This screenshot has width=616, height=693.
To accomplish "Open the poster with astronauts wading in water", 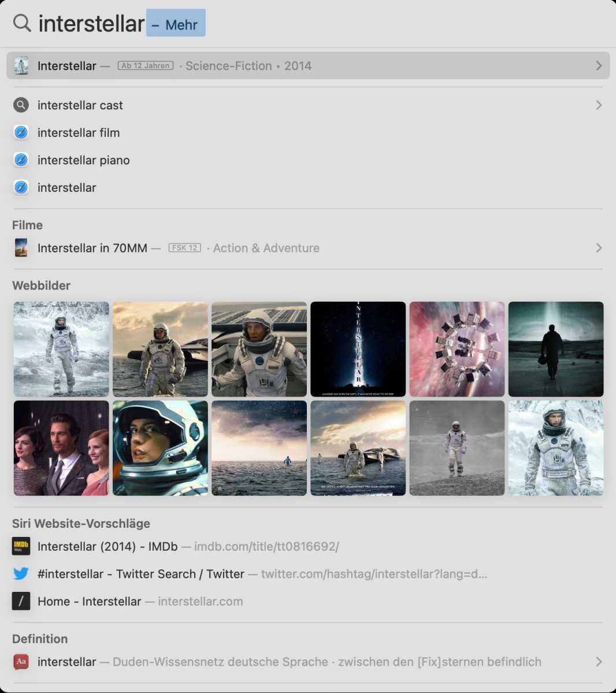I will (358, 448).
